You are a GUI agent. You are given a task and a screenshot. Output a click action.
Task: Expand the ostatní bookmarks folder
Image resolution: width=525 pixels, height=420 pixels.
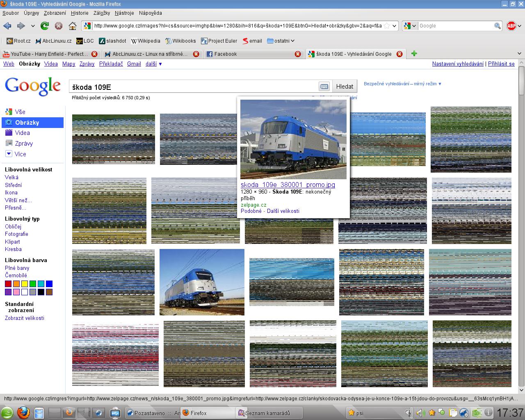point(281,41)
